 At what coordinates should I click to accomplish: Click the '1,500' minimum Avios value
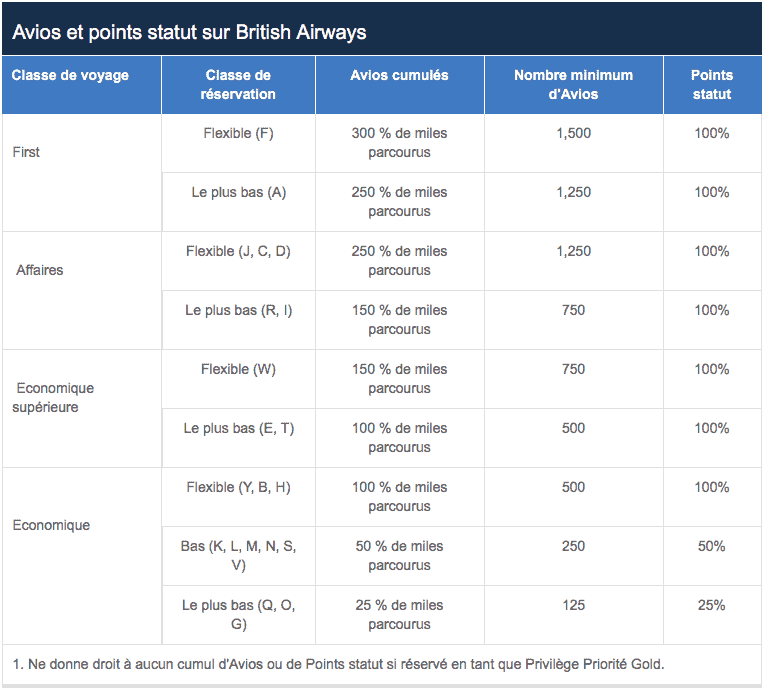point(573,133)
